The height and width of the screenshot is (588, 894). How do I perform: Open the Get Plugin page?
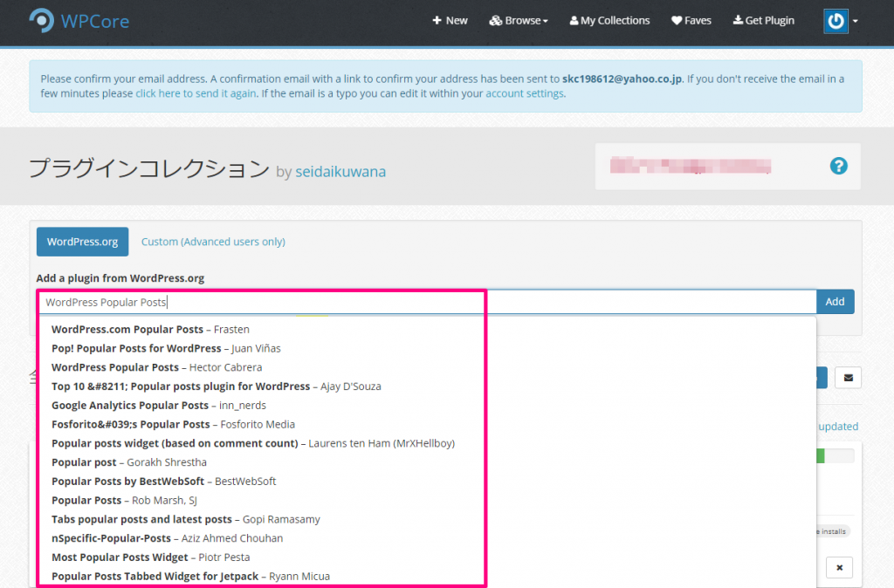coord(763,21)
